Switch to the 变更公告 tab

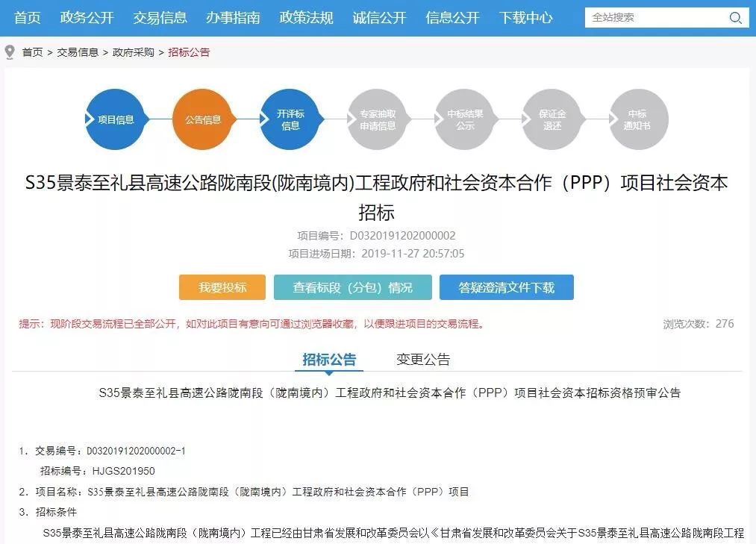(424, 359)
